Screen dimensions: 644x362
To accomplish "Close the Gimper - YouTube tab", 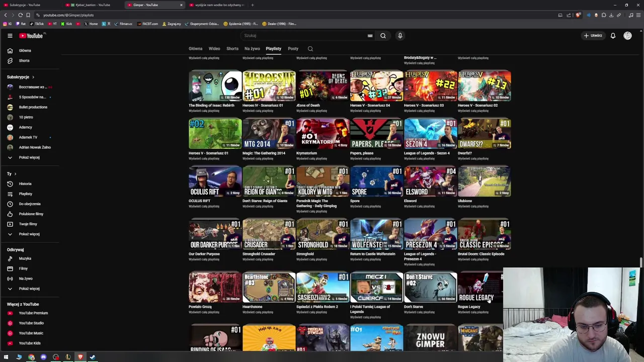I will point(181,5).
